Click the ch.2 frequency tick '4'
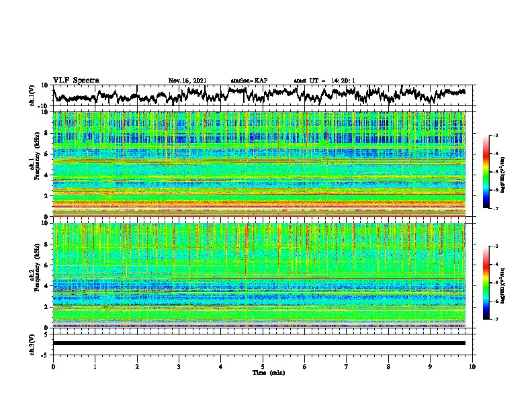532x411 pixels. (x=47, y=286)
